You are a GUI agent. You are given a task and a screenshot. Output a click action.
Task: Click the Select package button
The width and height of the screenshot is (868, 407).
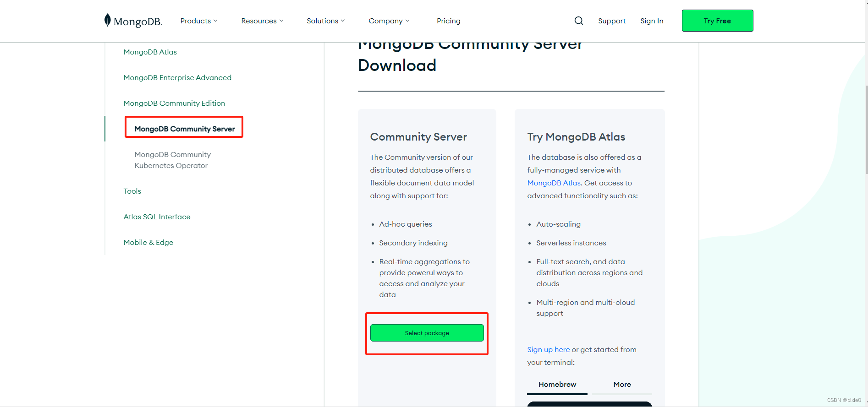coord(427,333)
